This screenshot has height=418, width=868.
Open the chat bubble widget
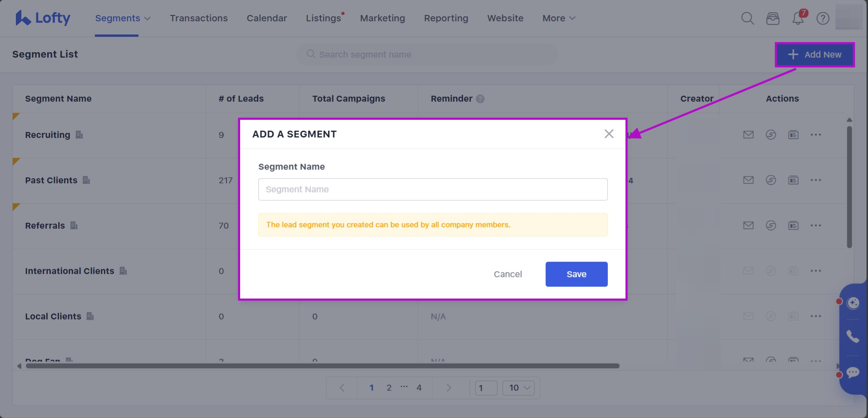click(x=853, y=373)
